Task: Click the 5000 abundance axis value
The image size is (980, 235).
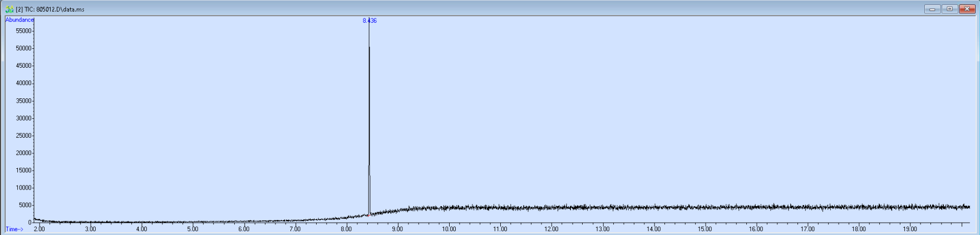Action: click(25, 205)
